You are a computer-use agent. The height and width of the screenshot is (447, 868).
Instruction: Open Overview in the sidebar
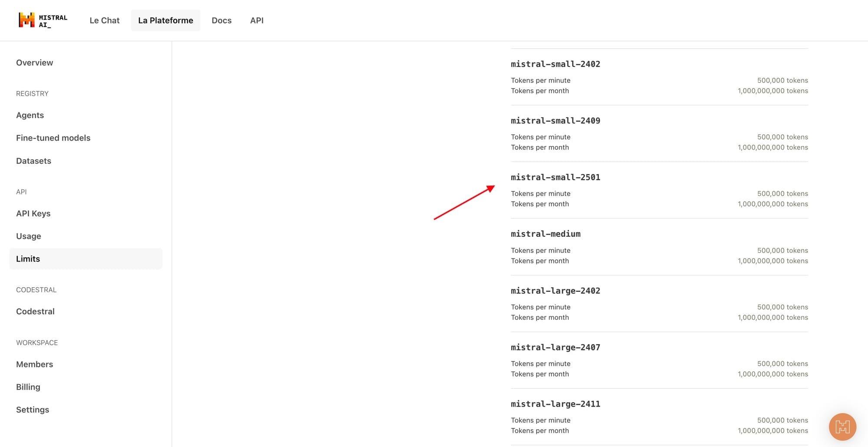pyautogui.click(x=35, y=63)
